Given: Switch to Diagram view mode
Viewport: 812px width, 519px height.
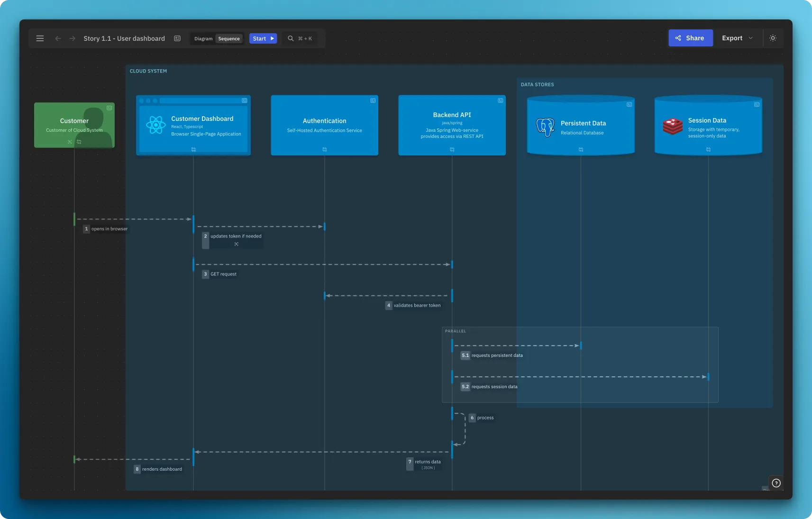Looking at the screenshot, I should [x=203, y=39].
